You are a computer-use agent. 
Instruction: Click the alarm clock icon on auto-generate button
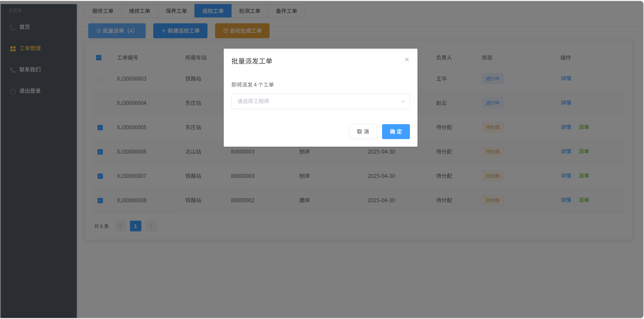[x=225, y=31]
